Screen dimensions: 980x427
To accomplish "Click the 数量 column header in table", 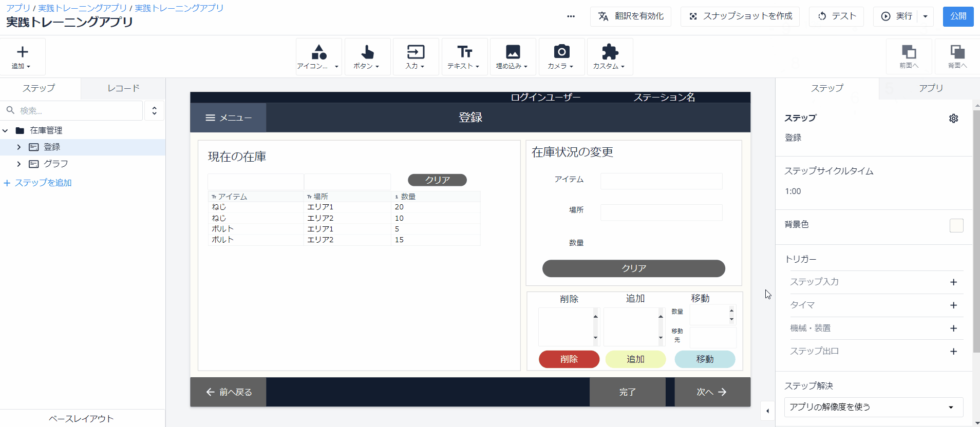I will pos(436,197).
